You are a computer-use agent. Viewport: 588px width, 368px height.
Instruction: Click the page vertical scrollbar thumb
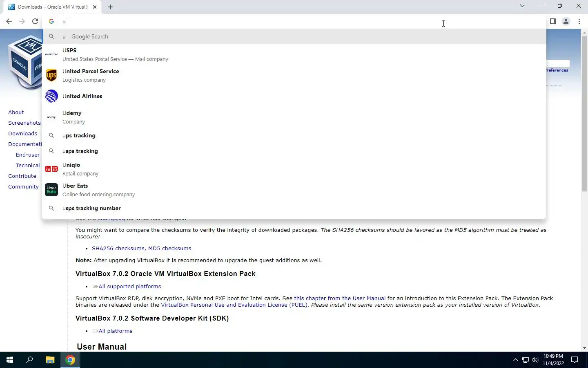(x=584, y=114)
